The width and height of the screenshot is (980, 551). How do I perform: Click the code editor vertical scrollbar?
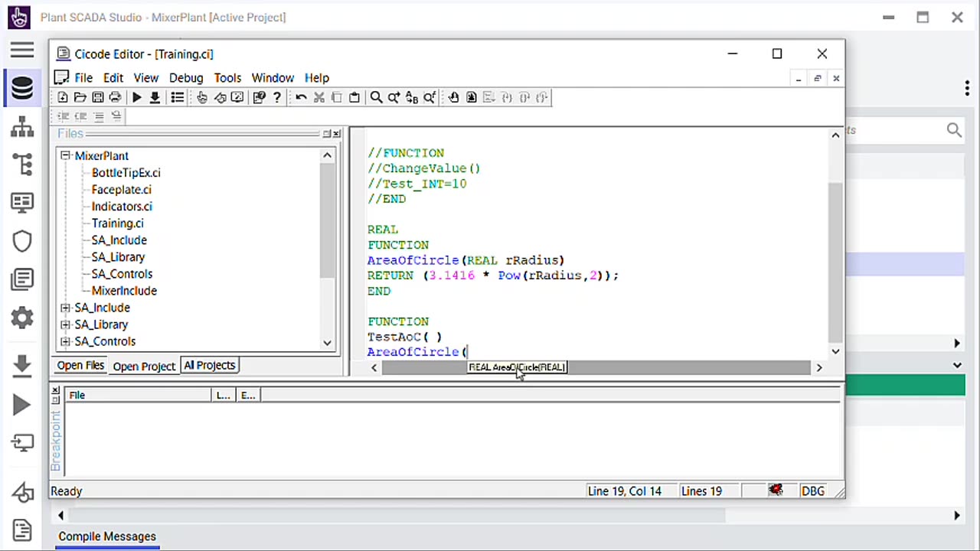(x=835, y=264)
